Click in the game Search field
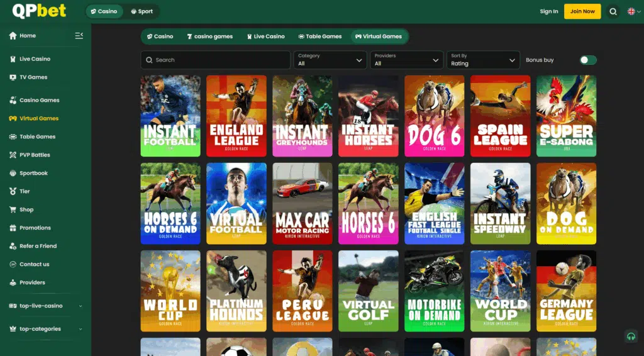This screenshot has width=644, height=356. (216, 60)
